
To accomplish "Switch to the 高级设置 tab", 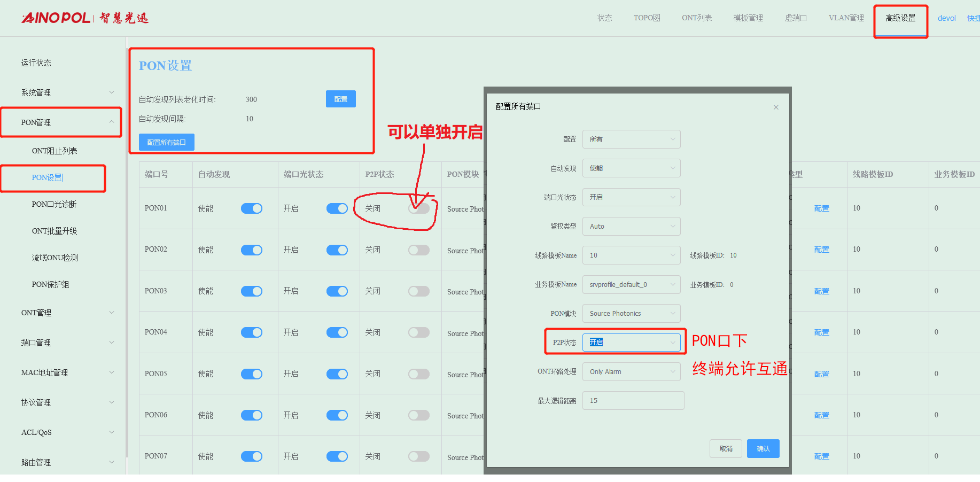I will (900, 18).
